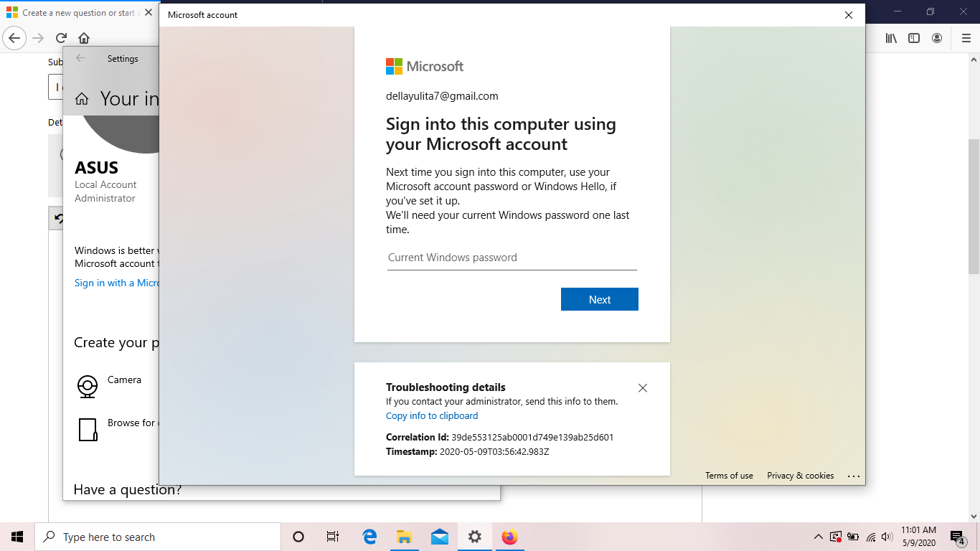Open the ellipsis more options in dialog footer
This screenshot has width=980, height=551.
[853, 476]
